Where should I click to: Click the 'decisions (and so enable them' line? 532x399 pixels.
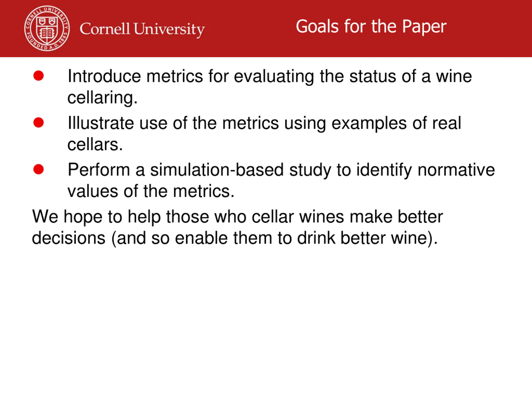tap(235, 239)
